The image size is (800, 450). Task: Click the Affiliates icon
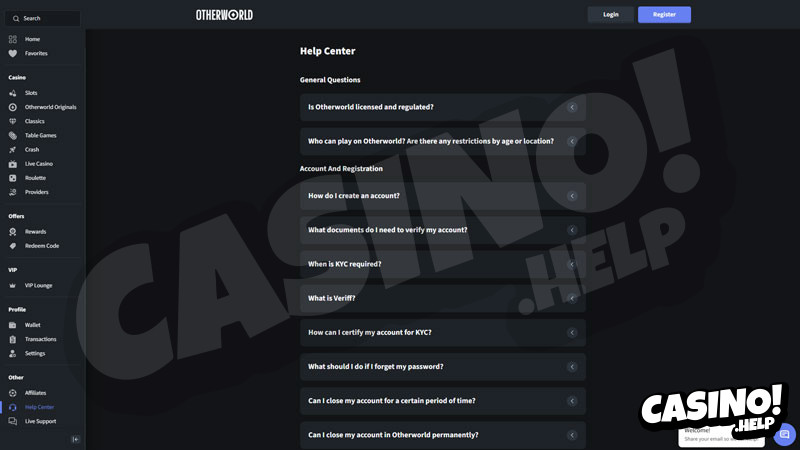(13, 393)
